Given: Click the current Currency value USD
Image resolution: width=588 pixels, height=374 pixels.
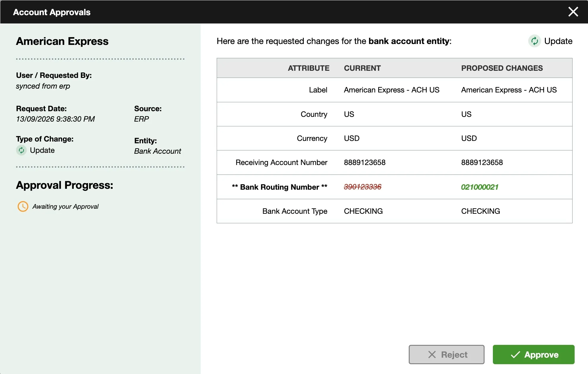Looking at the screenshot, I should [x=352, y=138].
